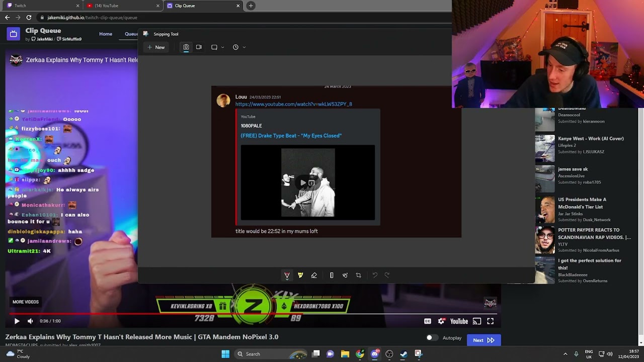Show hidden system tray icons
Viewport: 644px width, 362px height.
565,354
